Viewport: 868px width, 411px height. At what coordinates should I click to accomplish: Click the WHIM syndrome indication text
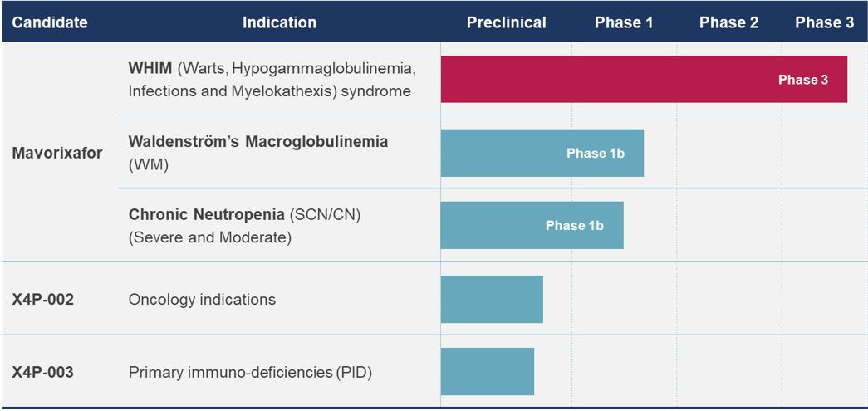point(271,79)
